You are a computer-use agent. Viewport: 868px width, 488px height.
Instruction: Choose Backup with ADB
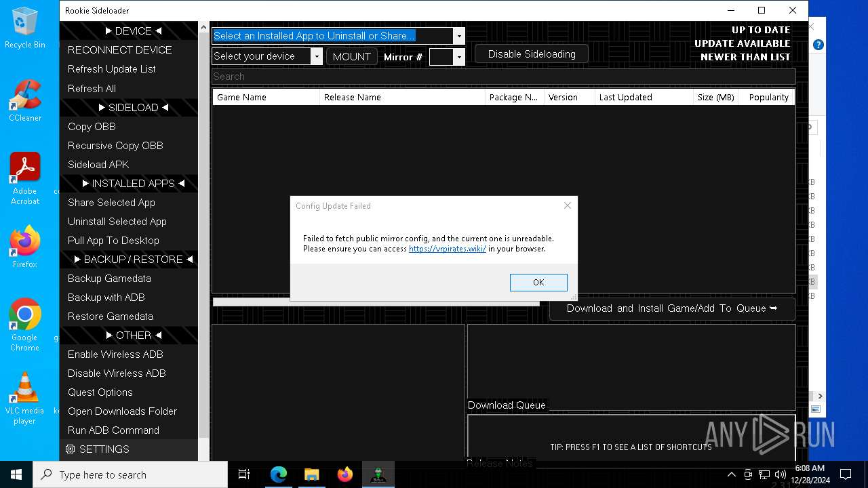(129, 298)
